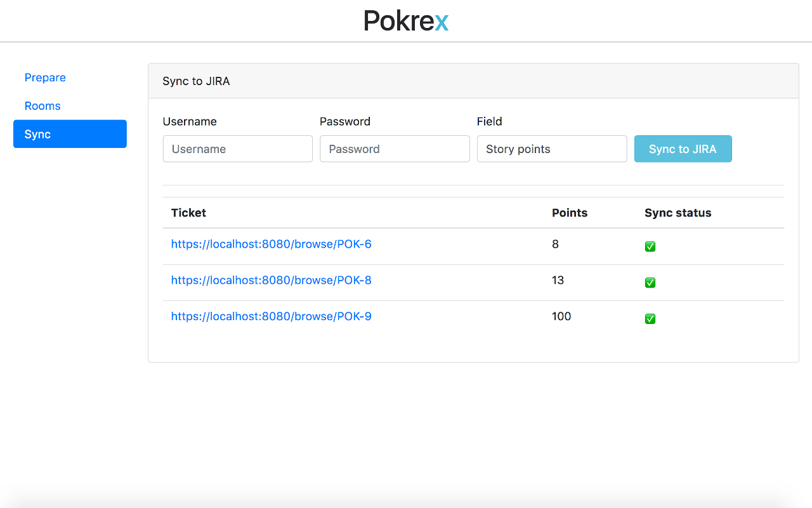Click the green check for POK-6
This screenshot has height=508, width=812.
point(650,246)
